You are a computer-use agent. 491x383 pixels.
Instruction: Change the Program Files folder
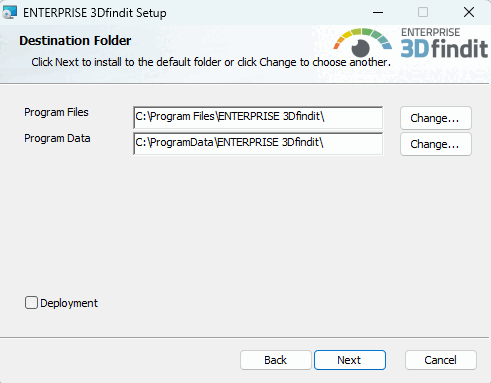point(436,118)
